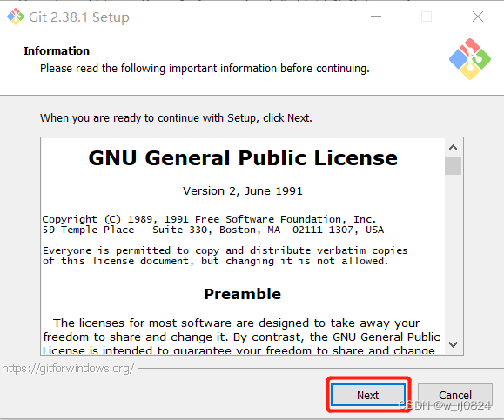This screenshot has height=420, width=504.
Task: Minimize the Git Setup window
Action: (x=376, y=17)
